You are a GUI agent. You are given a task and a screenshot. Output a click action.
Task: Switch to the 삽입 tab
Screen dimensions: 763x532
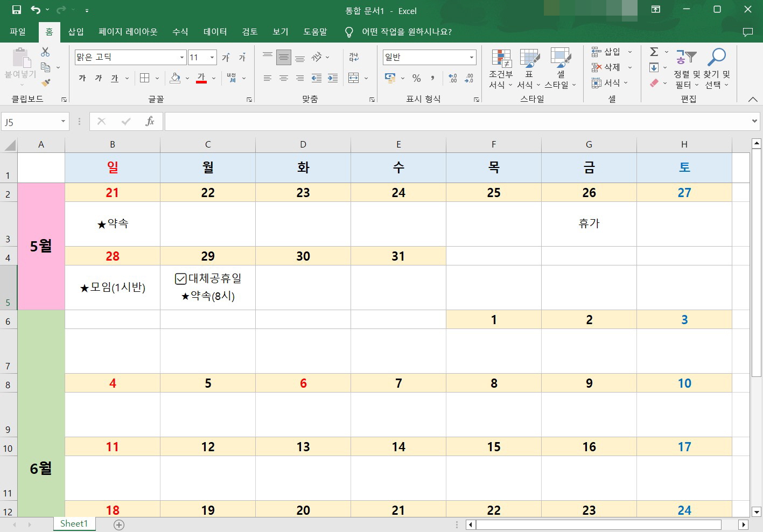point(76,32)
